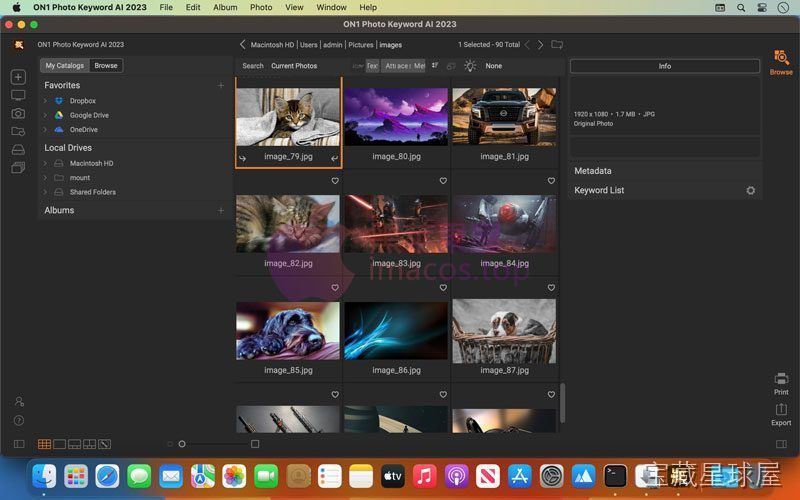Viewport: 800px width, 500px height.
Task: Expand the Dropbox tree item
Action: click(x=45, y=101)
